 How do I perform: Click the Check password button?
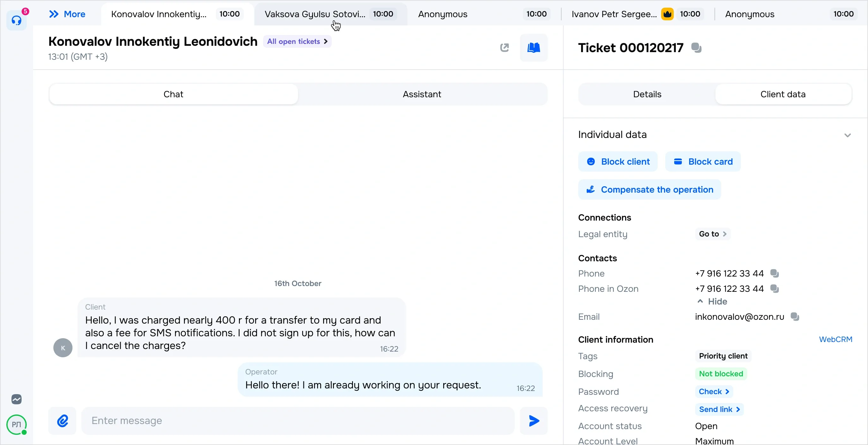click(714, 392)
